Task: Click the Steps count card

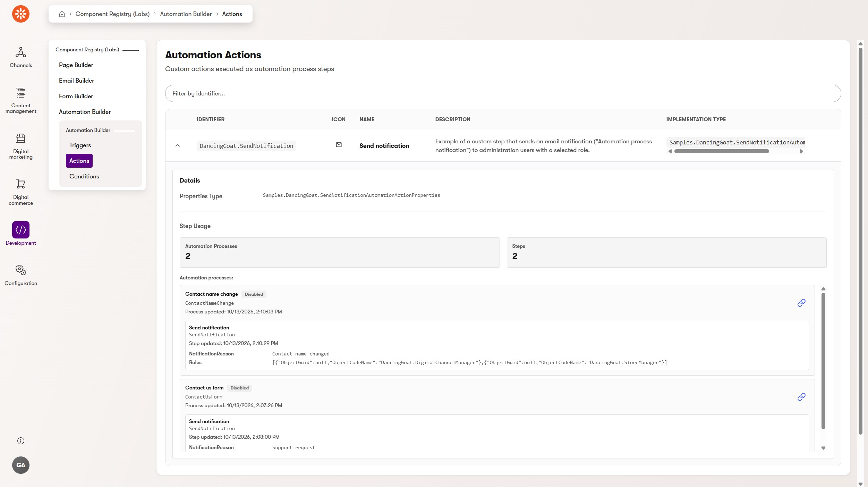Action: [666, 252]
